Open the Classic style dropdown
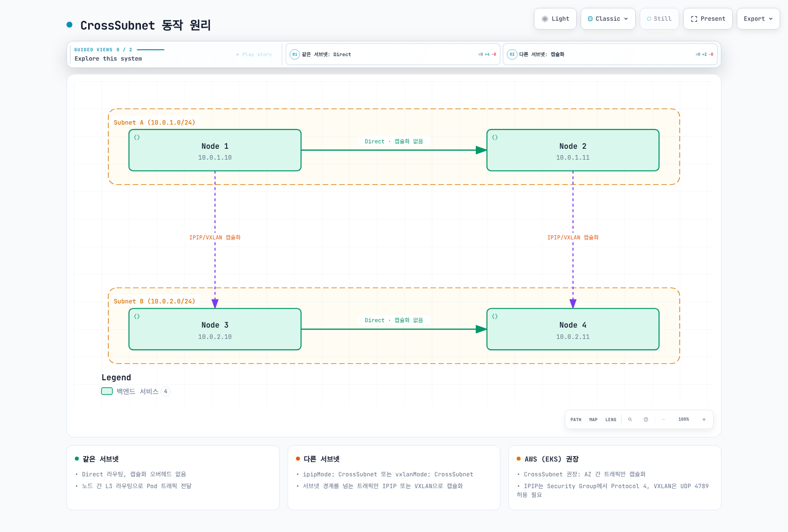The image size is (788, 532). (x=608, y=19)
